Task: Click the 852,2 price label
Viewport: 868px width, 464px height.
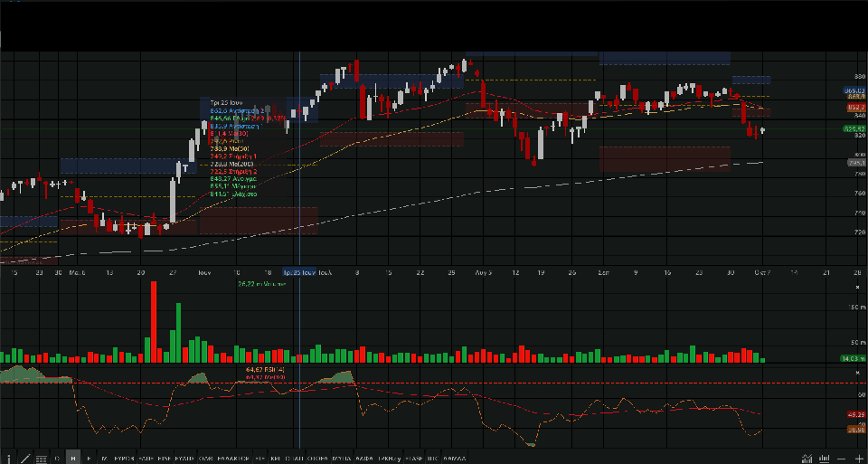Action: [856, 108]
